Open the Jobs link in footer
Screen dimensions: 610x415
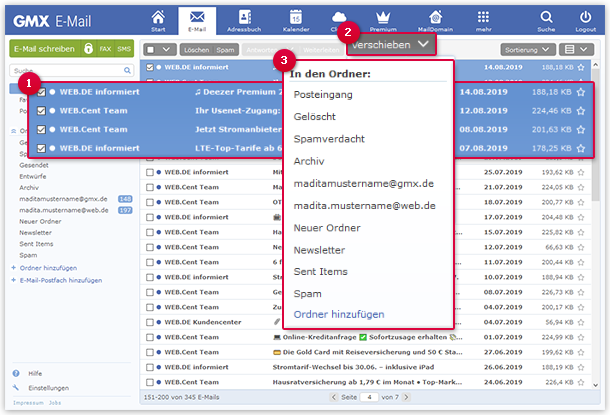[55, 403]
